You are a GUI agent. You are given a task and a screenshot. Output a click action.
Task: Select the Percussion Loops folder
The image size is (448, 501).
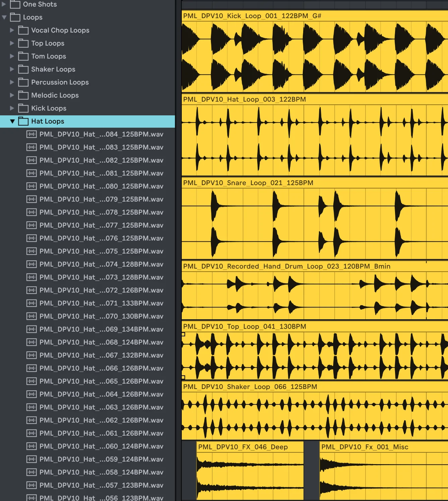coord(60,82)
